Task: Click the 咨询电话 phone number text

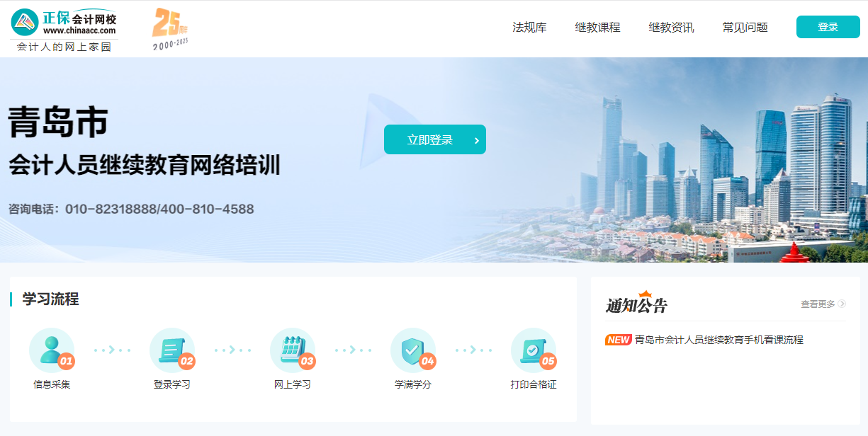Action: tap(131, 209)
